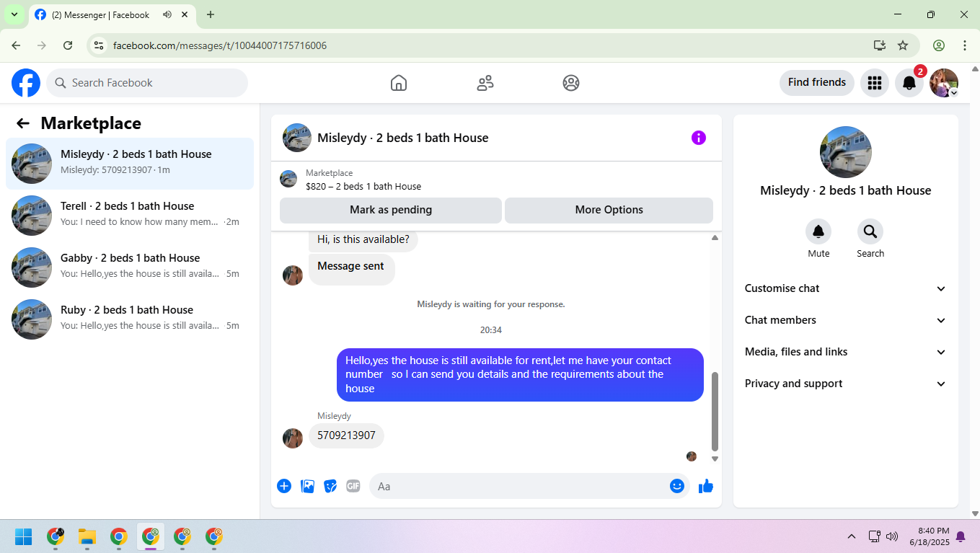The width and height of the screenshot is (980, 553).
Task: Click the large house photo in right panel
Action: (x=846, y=152)
